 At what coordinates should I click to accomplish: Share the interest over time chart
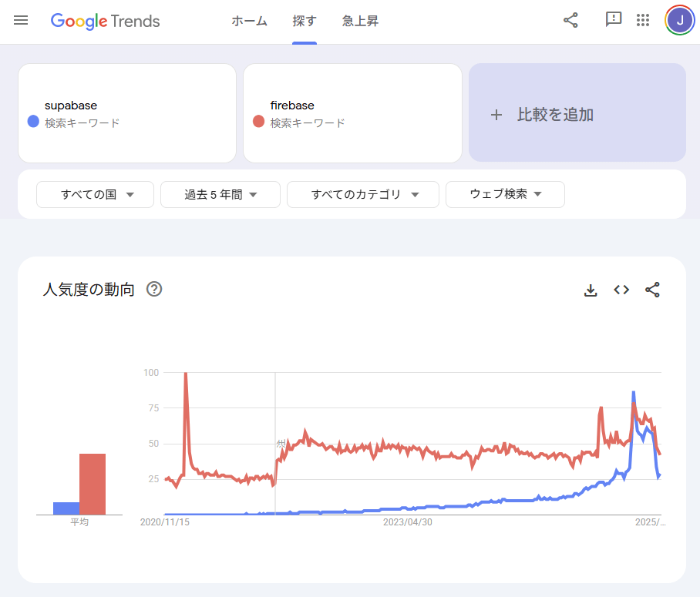tap(652, 290)
